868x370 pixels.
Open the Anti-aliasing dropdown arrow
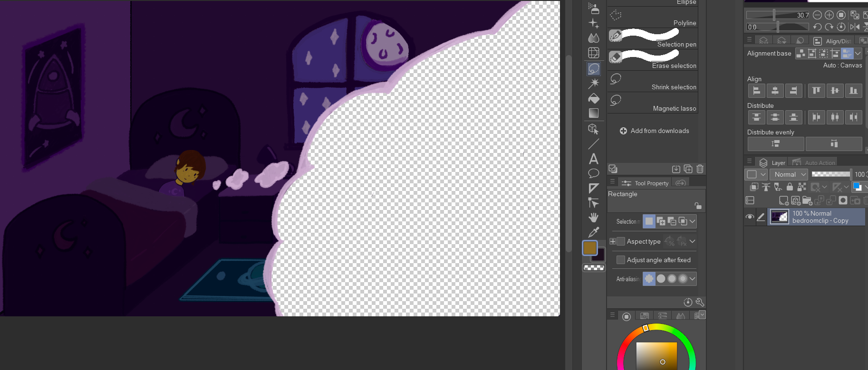[x=693, y=279]
